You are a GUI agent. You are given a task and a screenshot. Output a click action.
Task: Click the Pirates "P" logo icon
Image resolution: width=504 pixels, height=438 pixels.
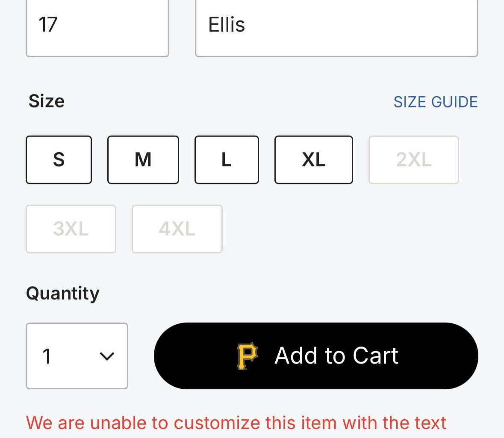(247, 355)
